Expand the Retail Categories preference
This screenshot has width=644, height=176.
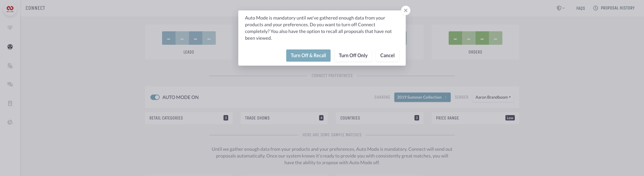(189, 118)
